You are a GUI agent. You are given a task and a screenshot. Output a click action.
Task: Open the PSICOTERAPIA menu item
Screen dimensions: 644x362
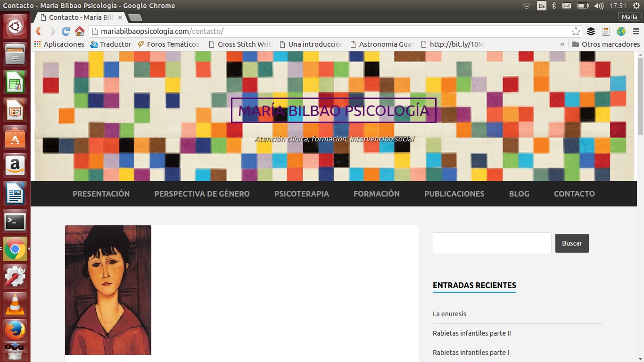click(x=302, y=194)
